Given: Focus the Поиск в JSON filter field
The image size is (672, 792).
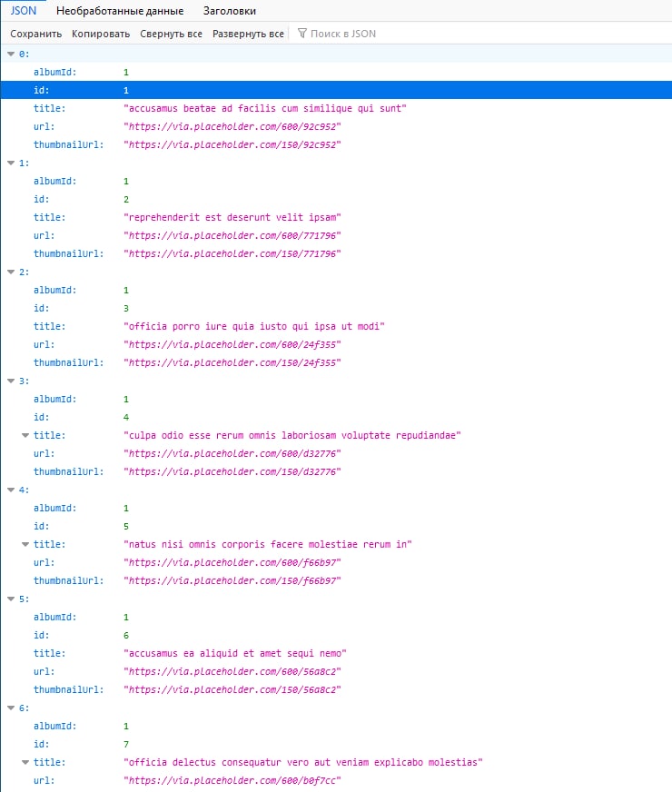Looking at the screenshot, I should (482, 34).
